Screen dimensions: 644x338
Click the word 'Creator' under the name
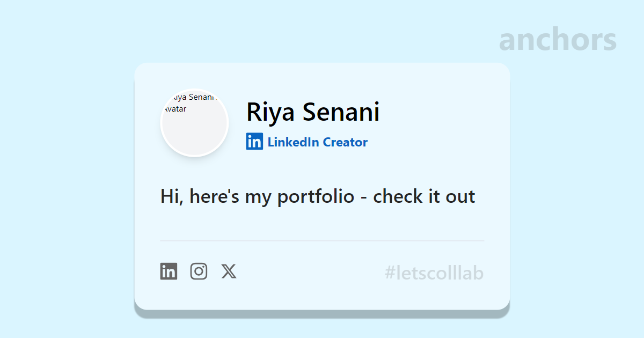[345, 142]
